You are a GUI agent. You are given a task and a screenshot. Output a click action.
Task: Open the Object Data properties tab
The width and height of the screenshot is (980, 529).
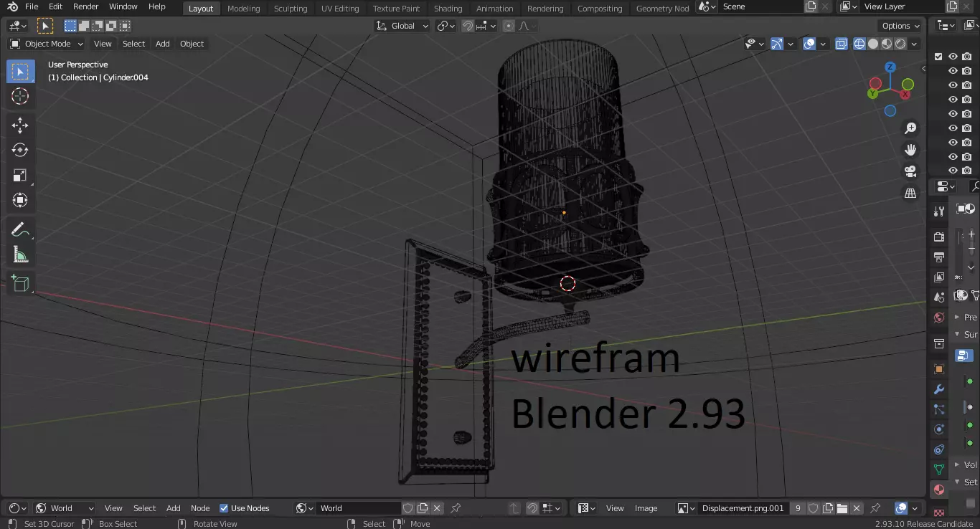[938, 470]
